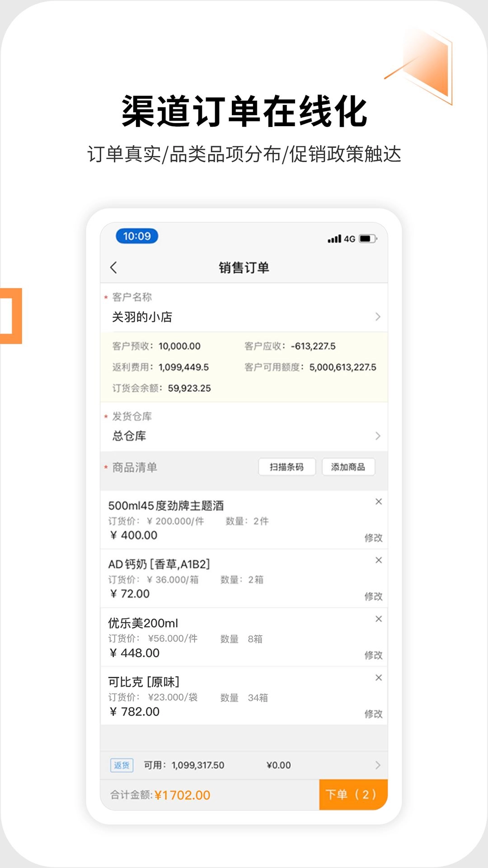Tap the product name 500ml45度劲牌主题酒

pos(166,505)
